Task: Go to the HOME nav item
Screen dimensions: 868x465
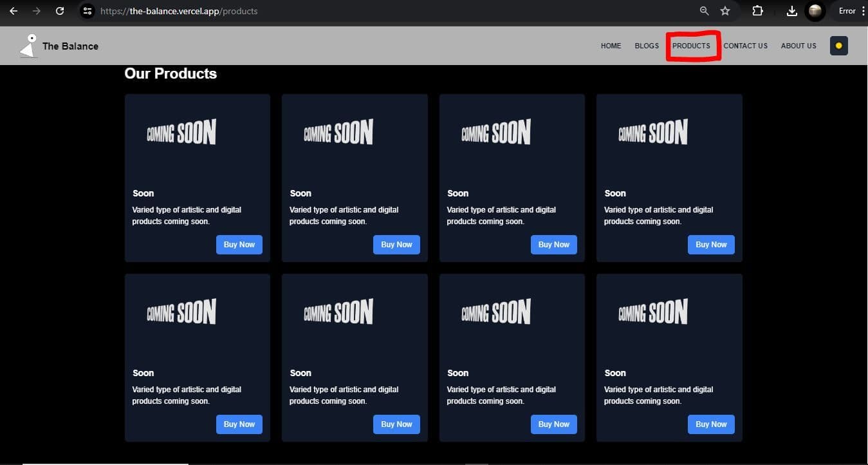Action: [611, 46]
